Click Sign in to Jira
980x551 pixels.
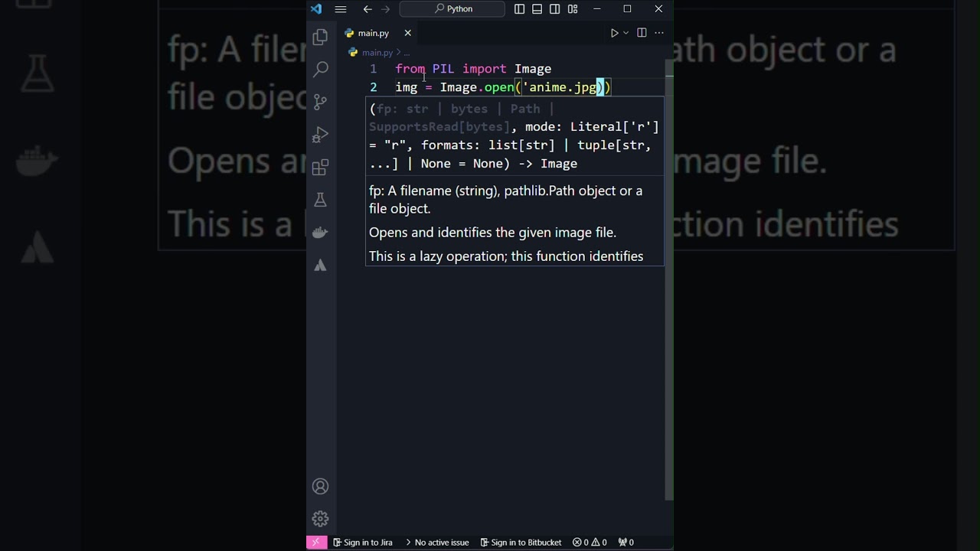pos(362,542)
